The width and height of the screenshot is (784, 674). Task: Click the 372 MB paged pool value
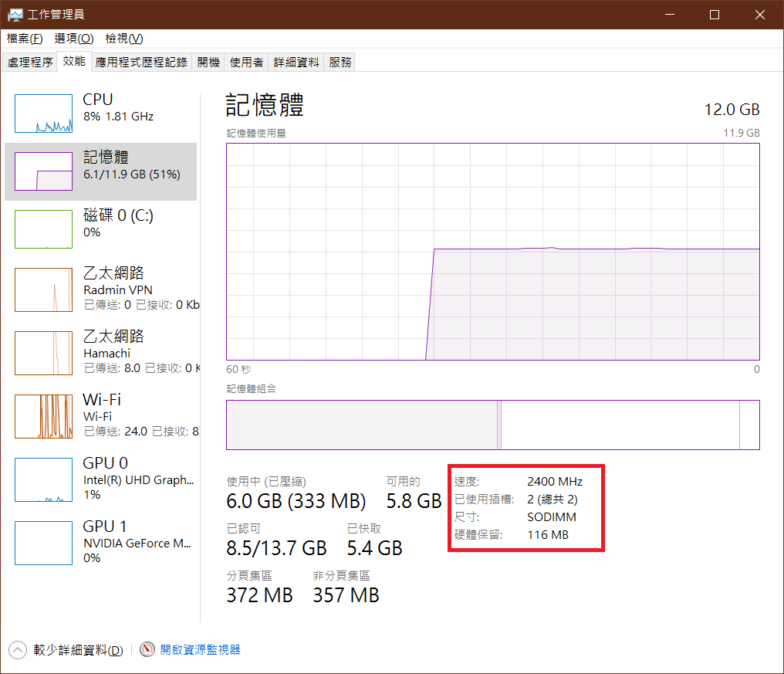point(259,595)
